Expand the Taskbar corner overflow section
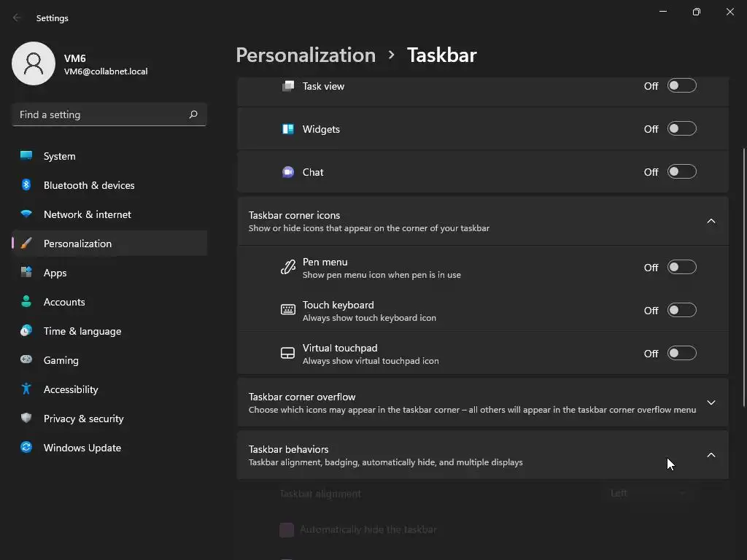 tap(711, 402)
